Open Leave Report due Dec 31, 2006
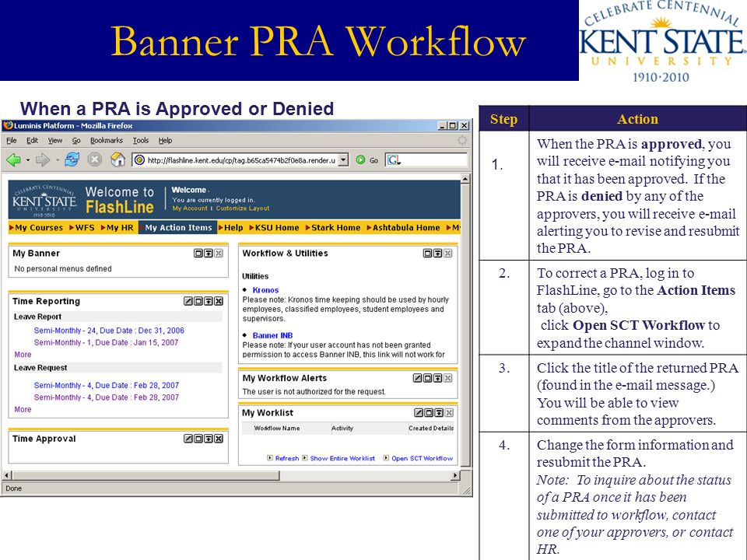Viewport: 747px width, 560px height. point(109,331)
